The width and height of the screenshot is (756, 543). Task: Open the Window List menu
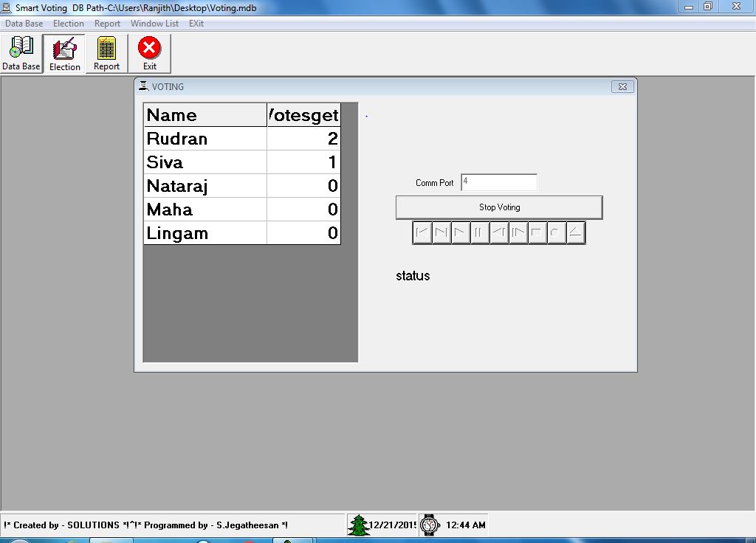pyautogui.click(x=154, y=23)
